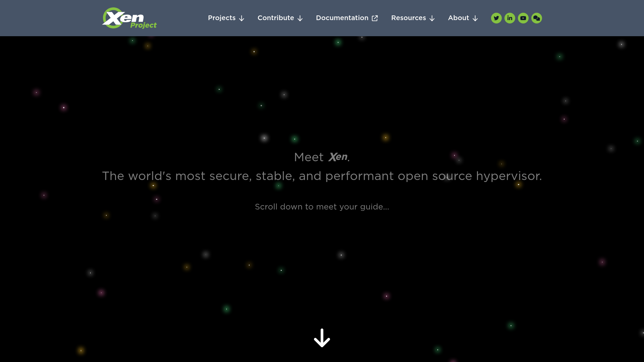644x362 pixels.
Task: Expand the About dropdown arrow
Action: (x=475, y=18)
